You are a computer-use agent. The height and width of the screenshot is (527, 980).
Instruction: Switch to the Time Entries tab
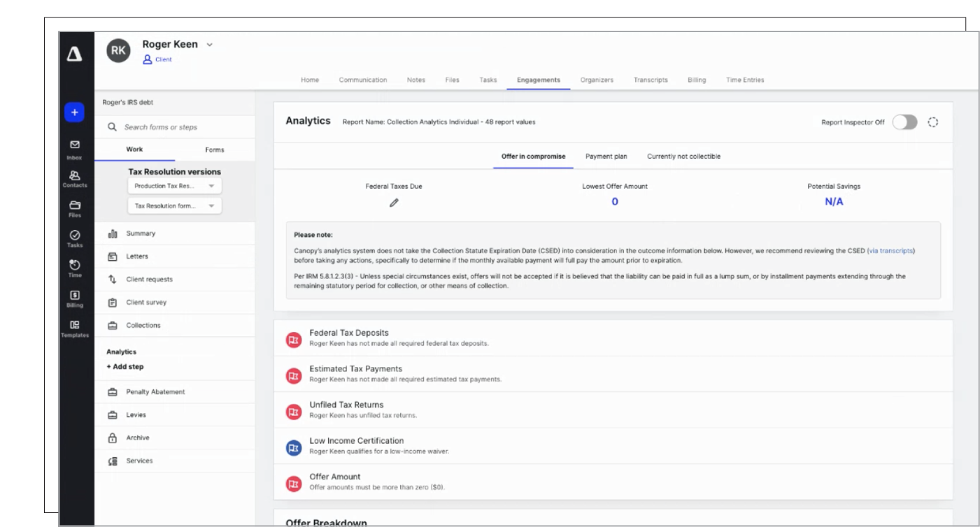pyautogui.click(x=745, y=80)
